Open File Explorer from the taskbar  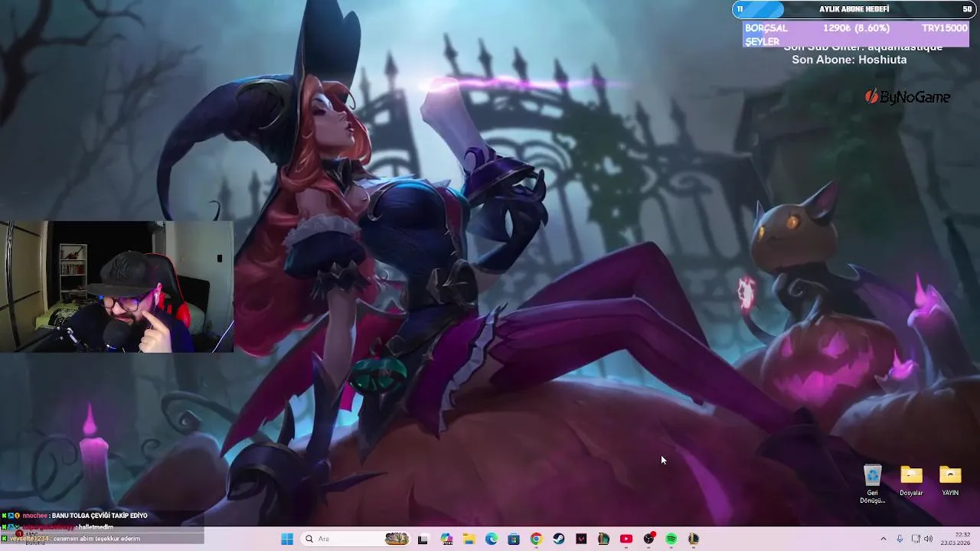[x=469, y=539]
